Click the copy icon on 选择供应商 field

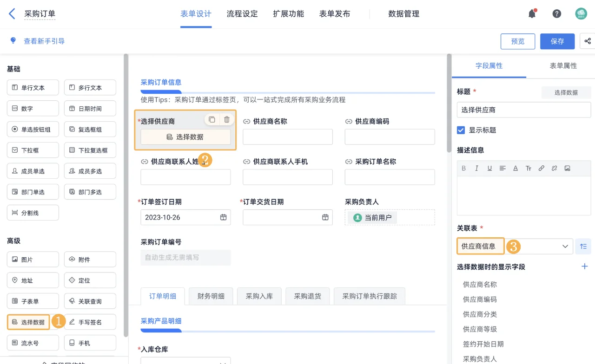[213, 119]
